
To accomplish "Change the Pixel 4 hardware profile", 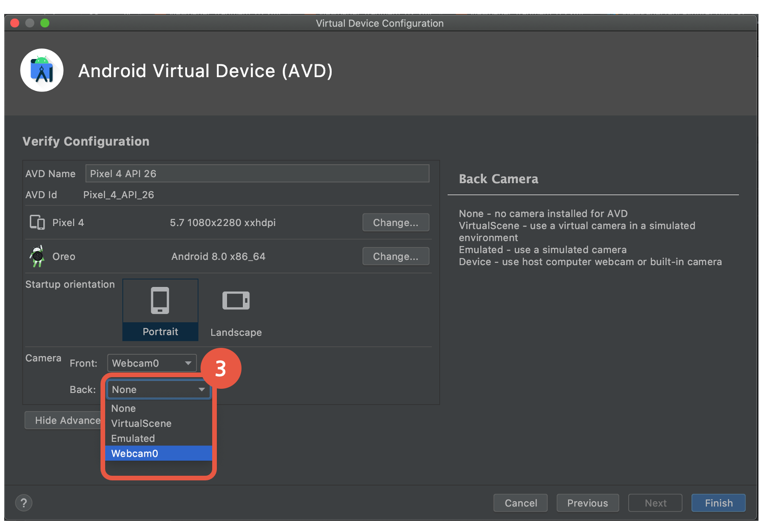I will 396,222.
